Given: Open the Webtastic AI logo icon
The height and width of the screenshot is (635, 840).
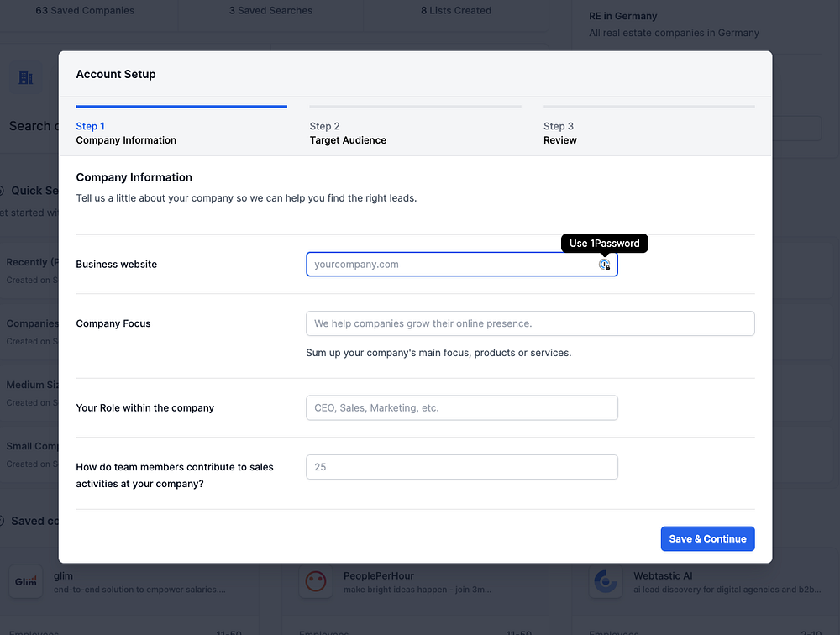Looking at the screenshot, I should click(605, 581).
